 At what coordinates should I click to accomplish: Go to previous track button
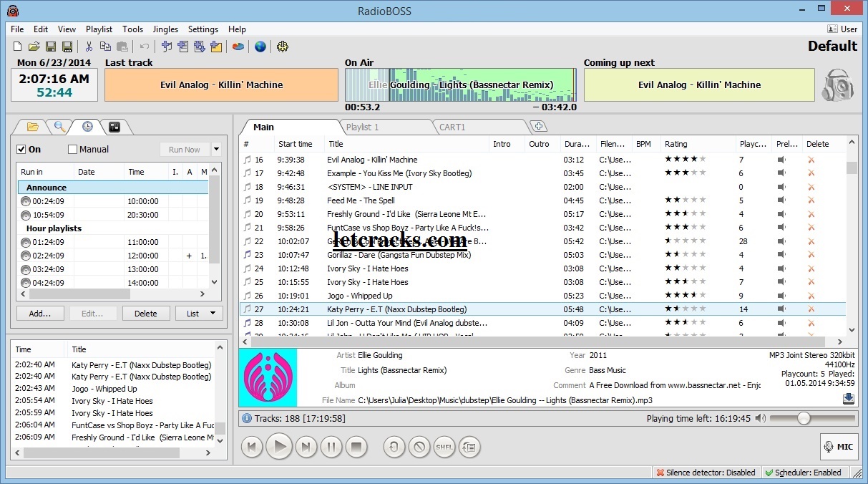pos(252,447)
